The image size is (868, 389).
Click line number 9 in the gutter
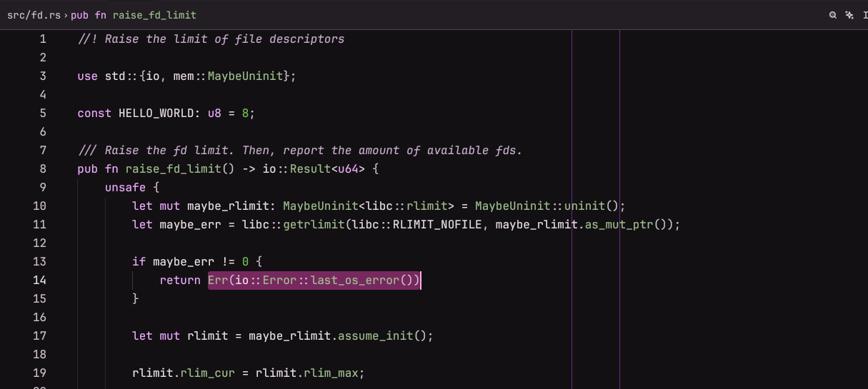(43, 188)
